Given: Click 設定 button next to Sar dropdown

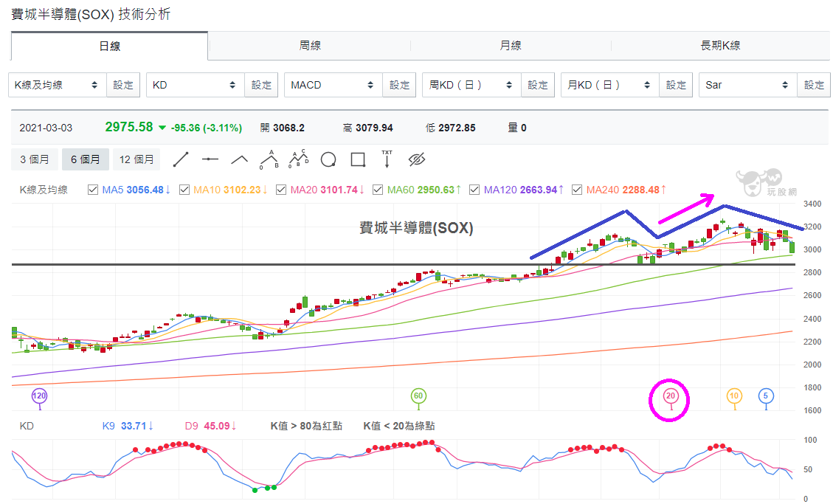Looking at the screenshot, I should 814,85.
